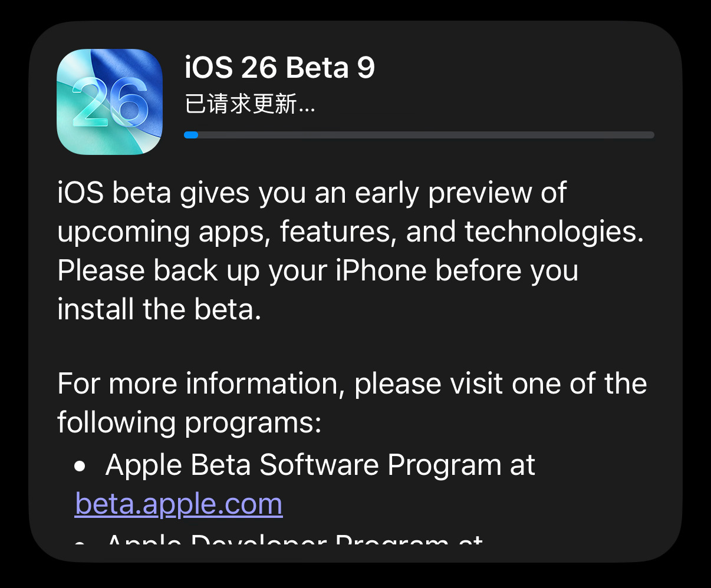Click the gray unfilled progress bar track
The height and width of the screenshot is (588, 711).
(x=426, y=135)
